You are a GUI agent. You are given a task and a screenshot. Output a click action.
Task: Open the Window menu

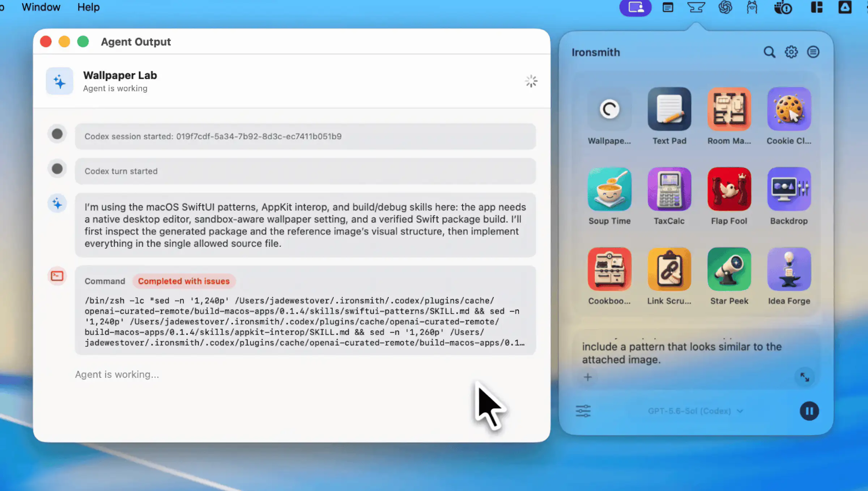pyautogui.click(x=41, y=7)
